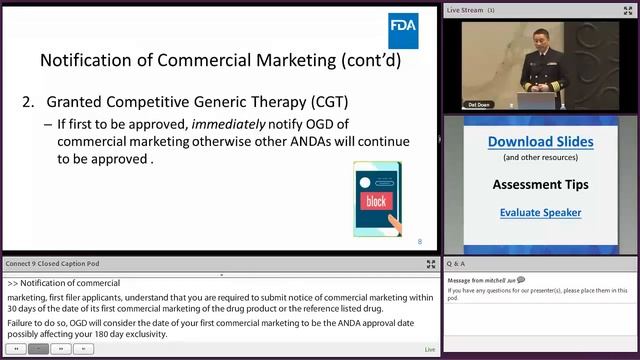This screenshot has width=640, height=360.
Task: Click the third caption pod control button
Action: click(61, 349)
